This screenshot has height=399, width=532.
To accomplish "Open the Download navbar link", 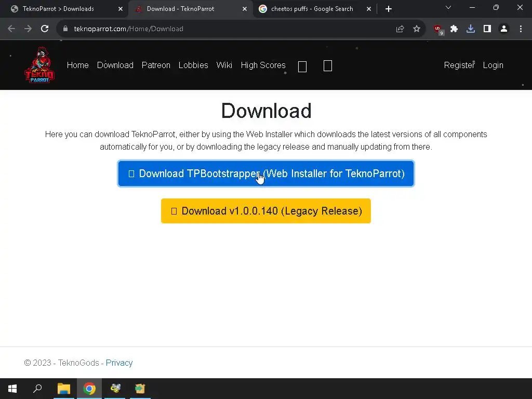I will click(115, 65).
